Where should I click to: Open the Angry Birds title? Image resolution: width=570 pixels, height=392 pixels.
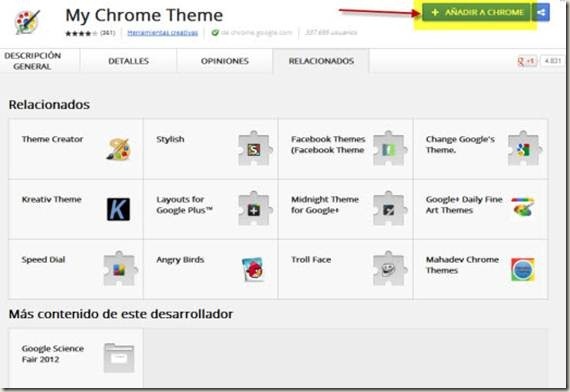tap(180, 260)
